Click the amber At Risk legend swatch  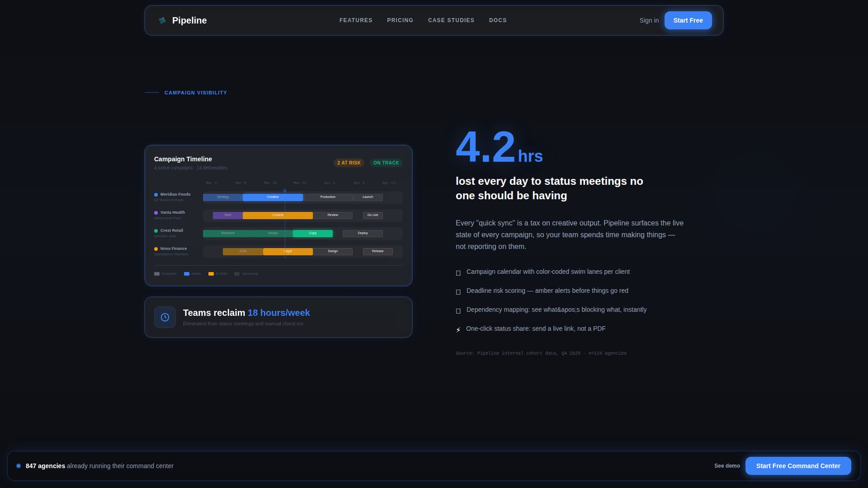[211, 274]
